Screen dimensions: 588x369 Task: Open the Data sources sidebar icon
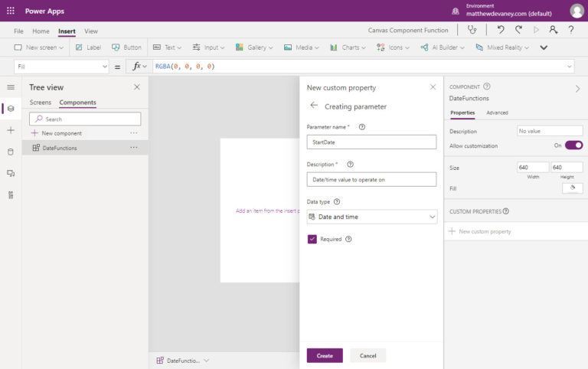(11, 152)
